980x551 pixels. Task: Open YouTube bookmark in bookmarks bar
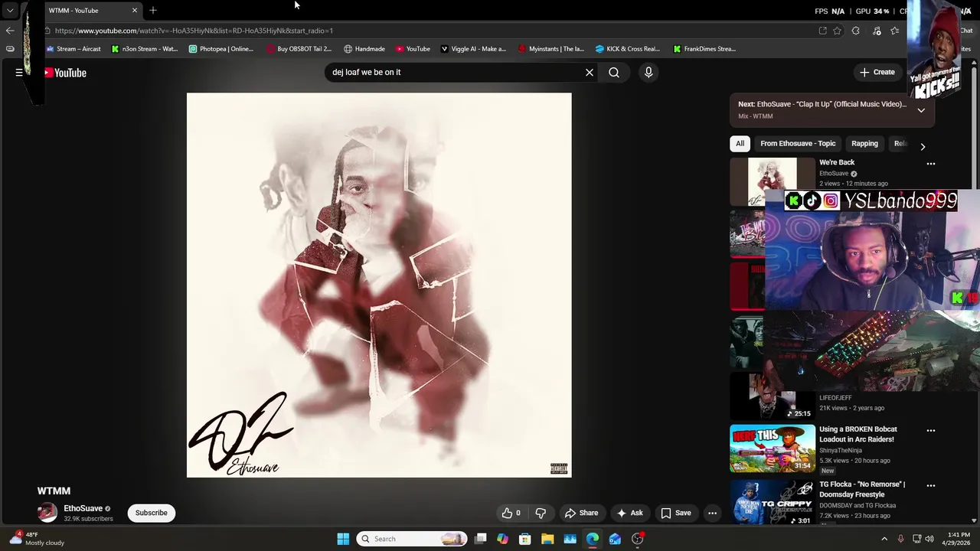tap(413, 49)
